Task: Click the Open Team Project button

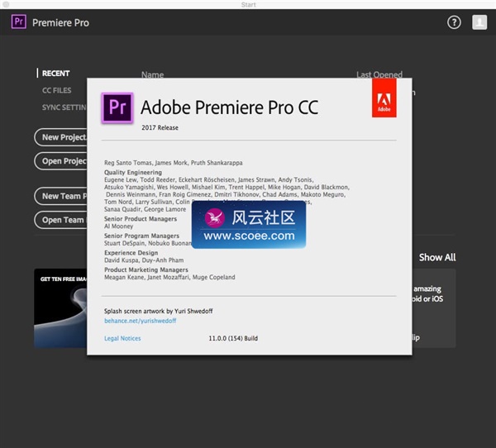Action: [x=60, y=220]
